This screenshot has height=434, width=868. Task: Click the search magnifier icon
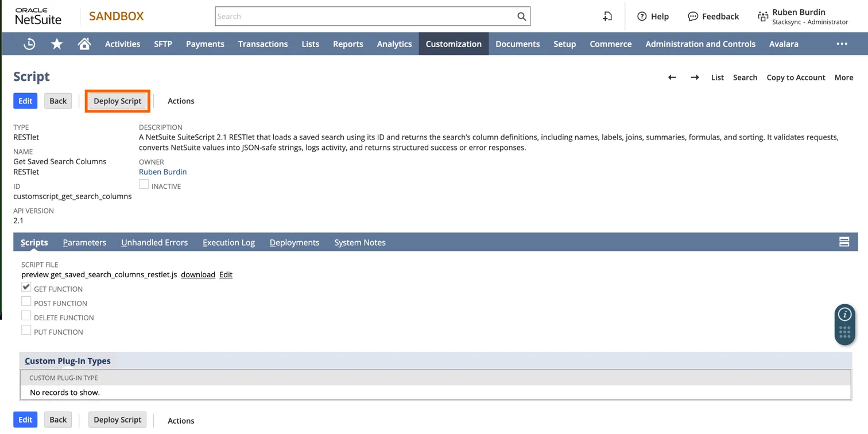pos(521,17)
